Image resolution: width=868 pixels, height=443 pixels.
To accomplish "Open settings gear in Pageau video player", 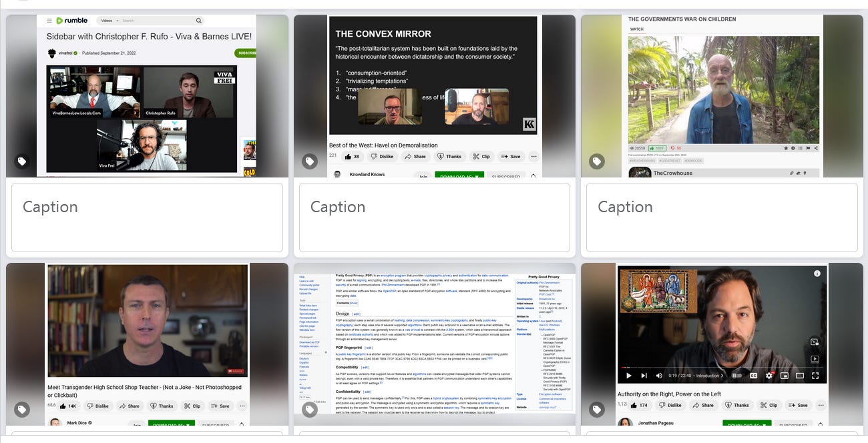I will coord(769,376).
